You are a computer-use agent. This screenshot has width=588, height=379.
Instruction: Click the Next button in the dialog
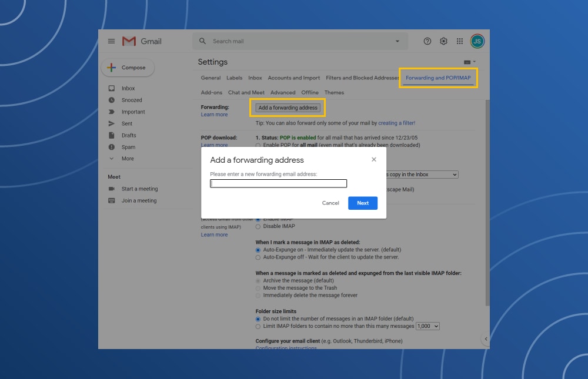363,203
